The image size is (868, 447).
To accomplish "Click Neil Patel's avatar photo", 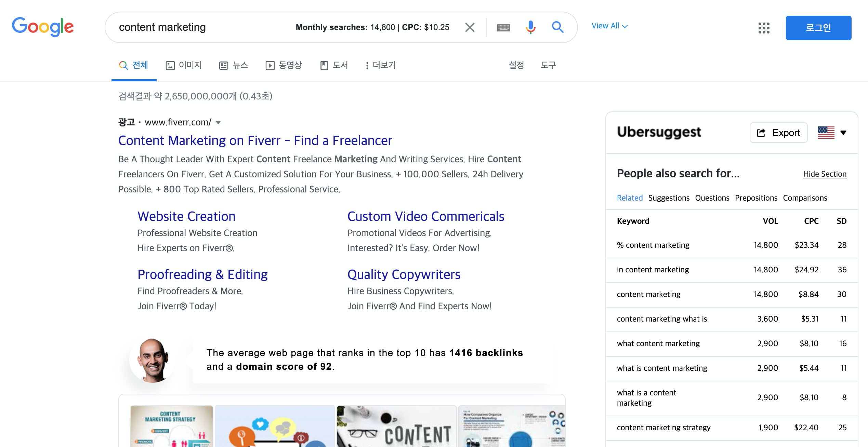I will (x=153, y=360).
